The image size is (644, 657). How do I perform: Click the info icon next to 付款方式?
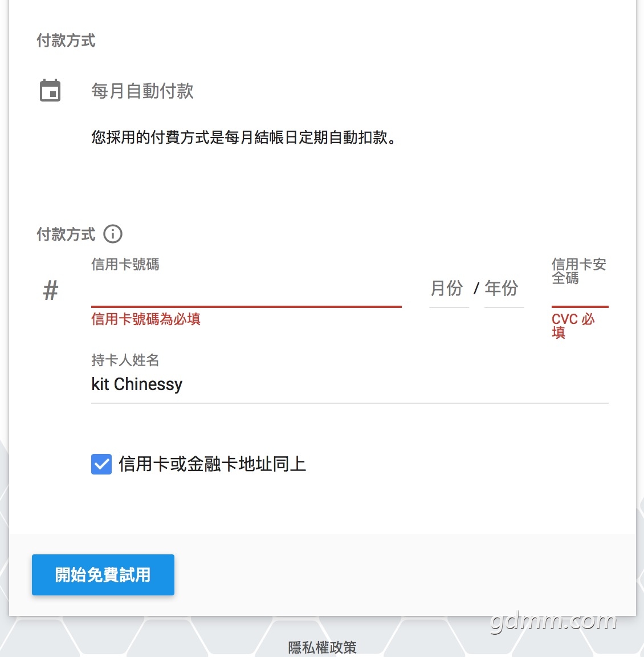113,234
